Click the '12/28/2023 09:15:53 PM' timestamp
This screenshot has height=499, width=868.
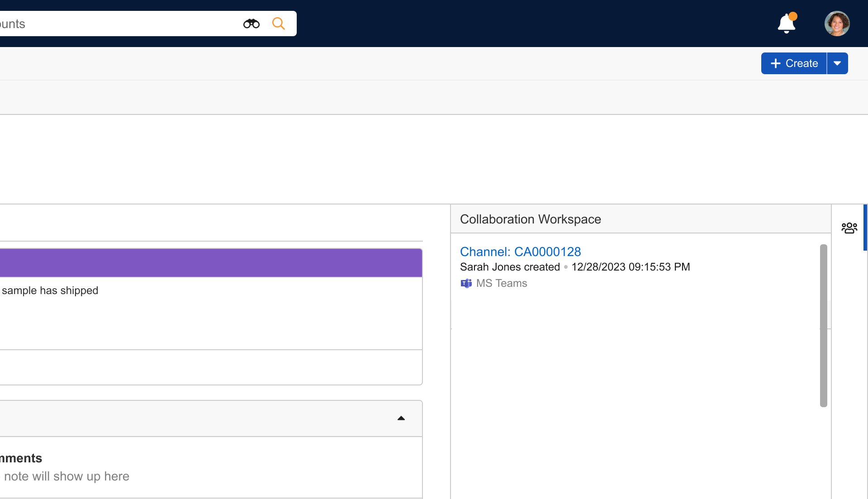pyautogui.click(x=631, y=267)
